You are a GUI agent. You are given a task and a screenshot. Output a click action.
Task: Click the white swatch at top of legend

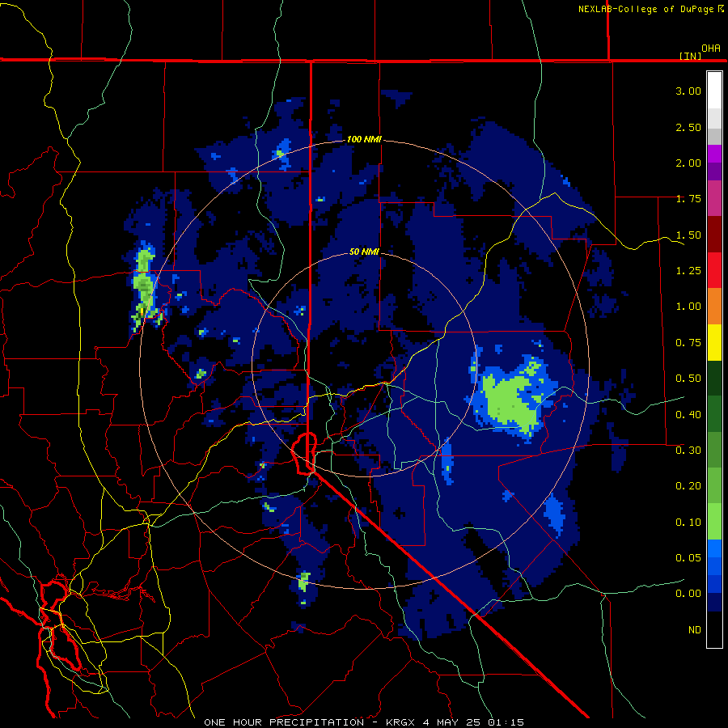[714, 90]
